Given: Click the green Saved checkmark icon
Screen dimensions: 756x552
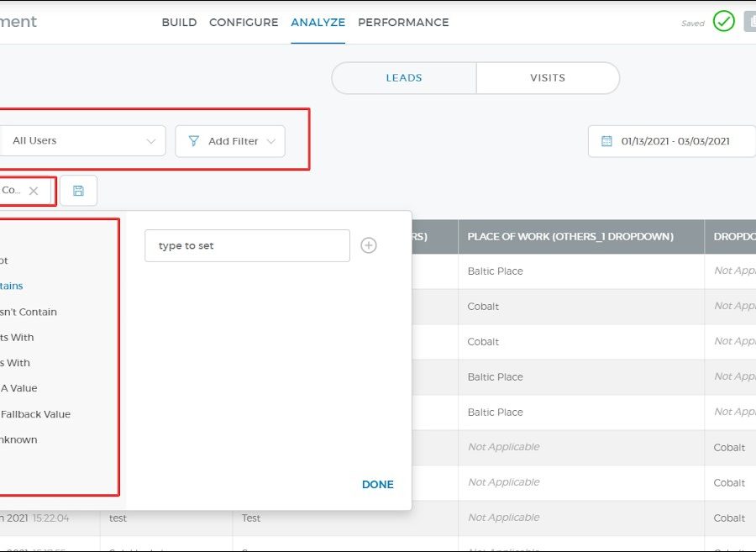Looking at the screenshot, I should coord(723,22).
